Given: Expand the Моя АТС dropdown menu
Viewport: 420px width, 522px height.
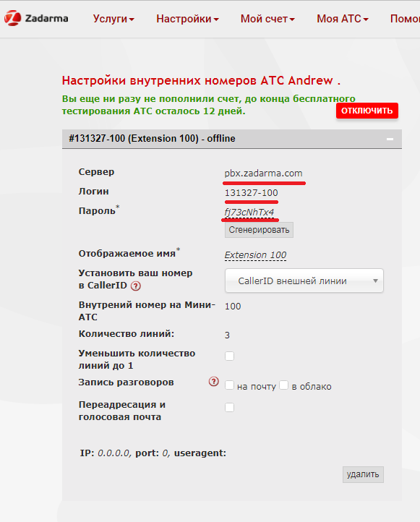Looking at the screenshot, I should pyautogui.click(x=343, y=19).
